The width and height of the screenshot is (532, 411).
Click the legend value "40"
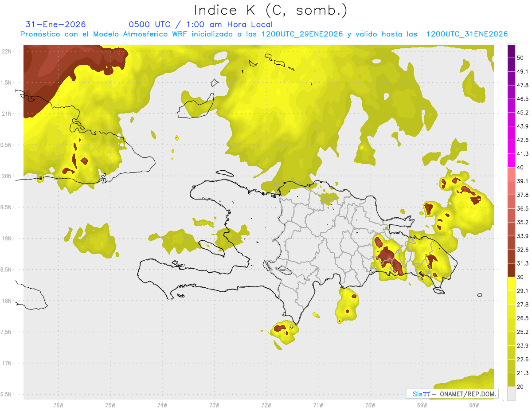(x=521, y=168)
